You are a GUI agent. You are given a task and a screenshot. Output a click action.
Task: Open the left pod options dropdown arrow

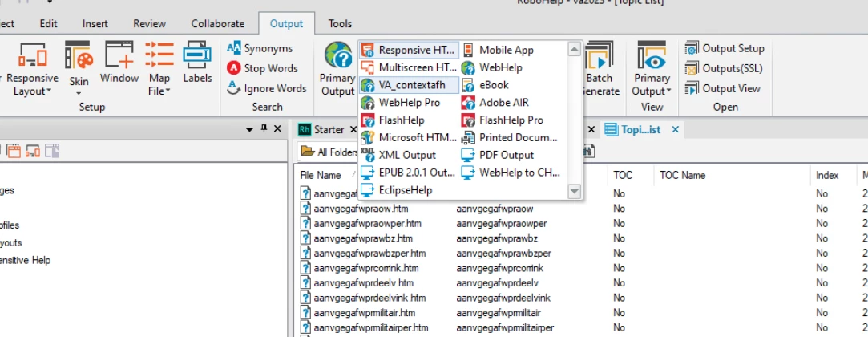(249, 129)
